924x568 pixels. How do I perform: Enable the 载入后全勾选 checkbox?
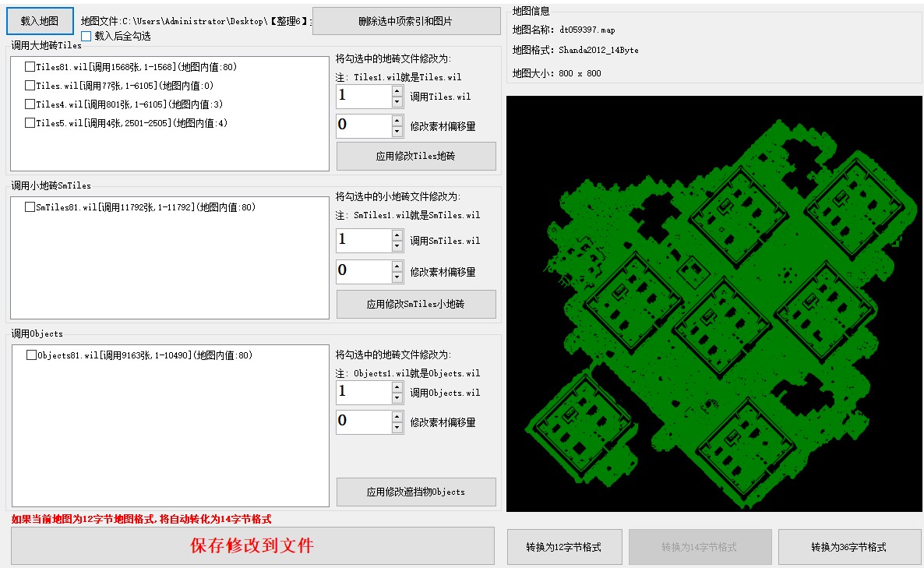coord(86,36)
